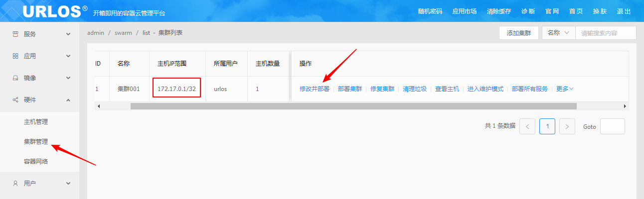Click the 镜像 icon in sidebar
The height and width of the screenshot is (199, 644).
[15, 78]
